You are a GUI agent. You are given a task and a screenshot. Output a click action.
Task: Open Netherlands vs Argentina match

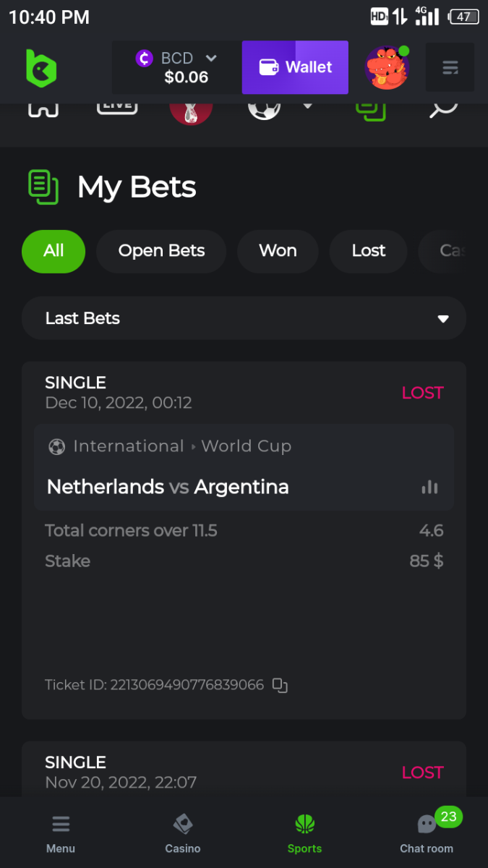(x=168, y=487)
